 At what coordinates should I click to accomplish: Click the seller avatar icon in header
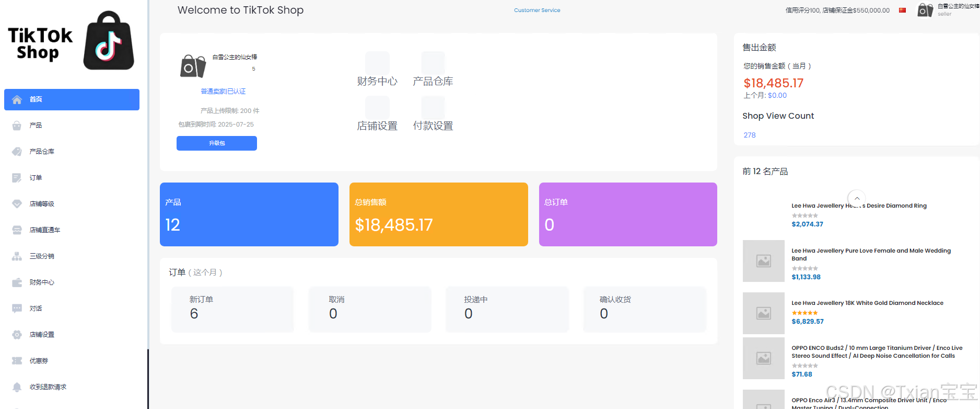click(x=925, y=10)
